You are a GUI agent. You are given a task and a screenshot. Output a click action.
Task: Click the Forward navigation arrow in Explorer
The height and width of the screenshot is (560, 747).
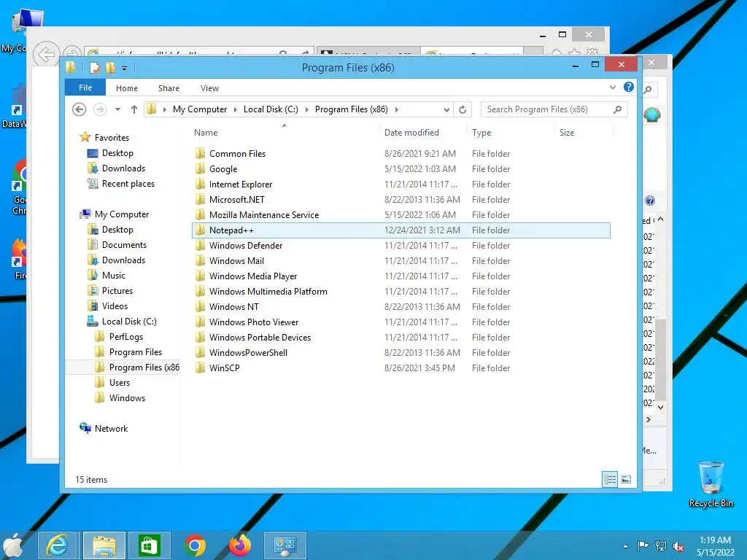(99, 109)
